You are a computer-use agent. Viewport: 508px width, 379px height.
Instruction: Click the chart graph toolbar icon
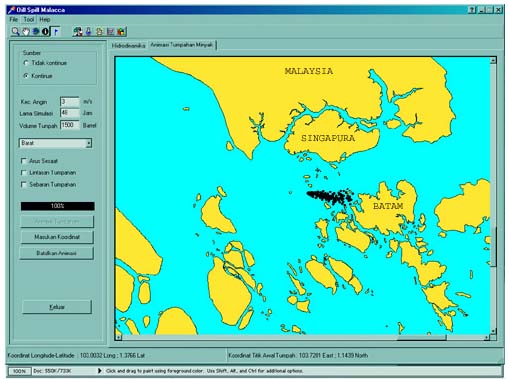[111, 32]
